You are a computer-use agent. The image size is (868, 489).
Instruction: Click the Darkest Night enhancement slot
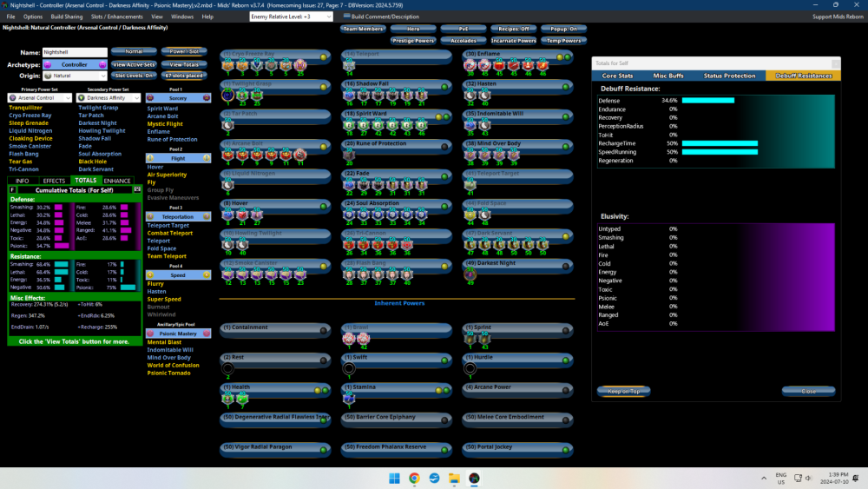tap(470, 274)
